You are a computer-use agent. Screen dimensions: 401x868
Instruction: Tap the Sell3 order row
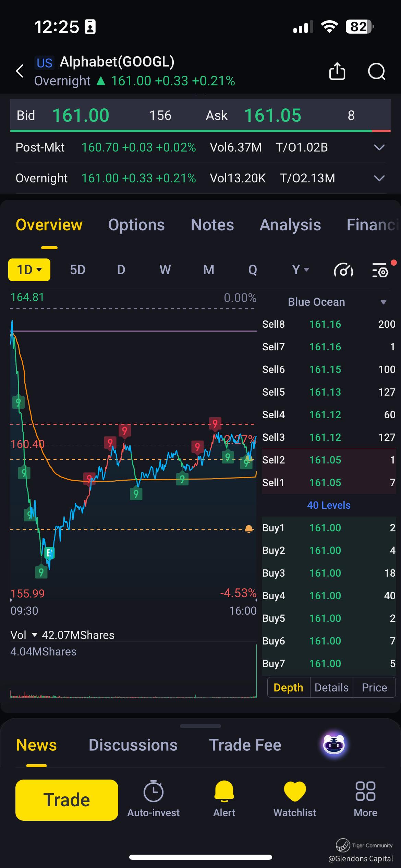tap(329, 437)
